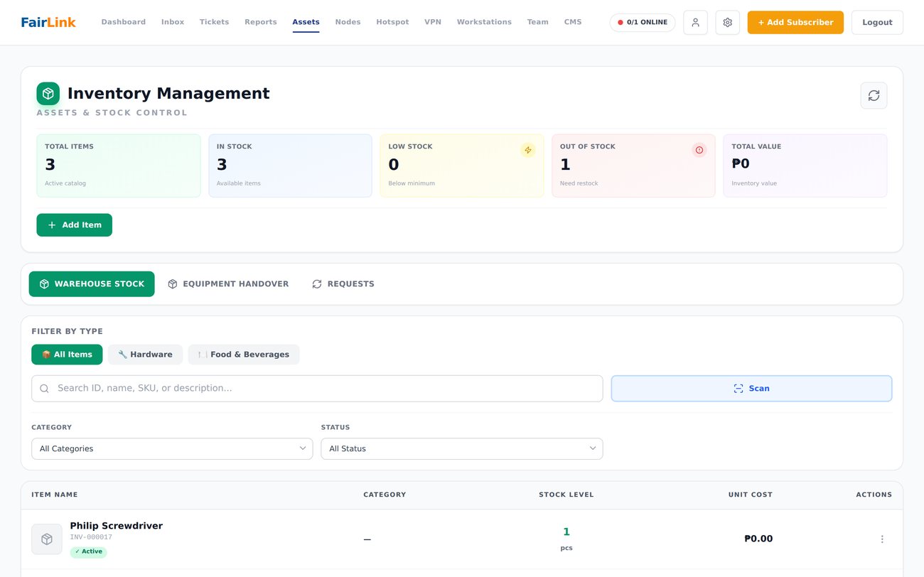Click the 0/1 ONLINE status pill
This screenshot has width=924, height=577.
point(643,23)
